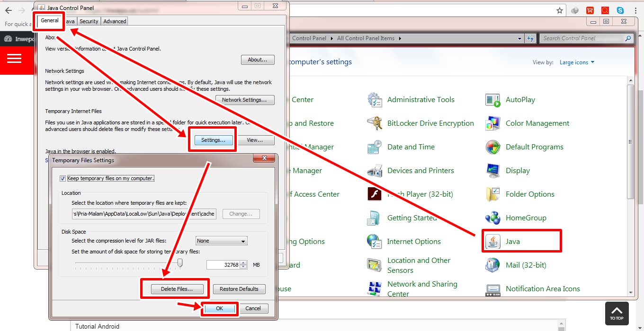Click Cancel in Temporary Files Settings

pyautogui.click(x=253, y=308)
